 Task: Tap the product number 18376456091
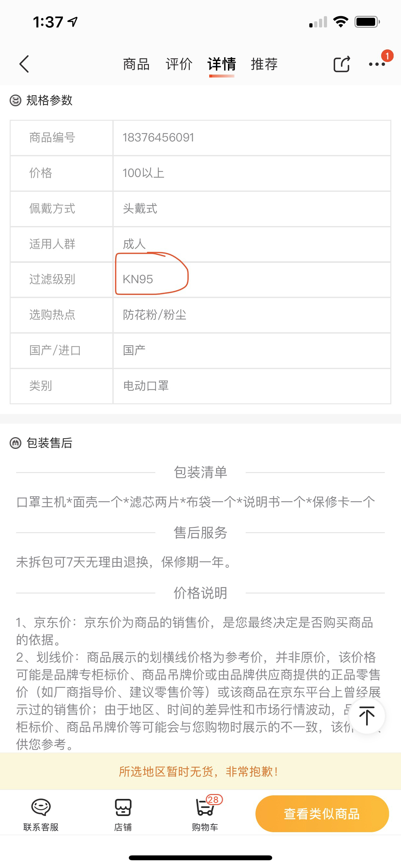coord(159,138)
